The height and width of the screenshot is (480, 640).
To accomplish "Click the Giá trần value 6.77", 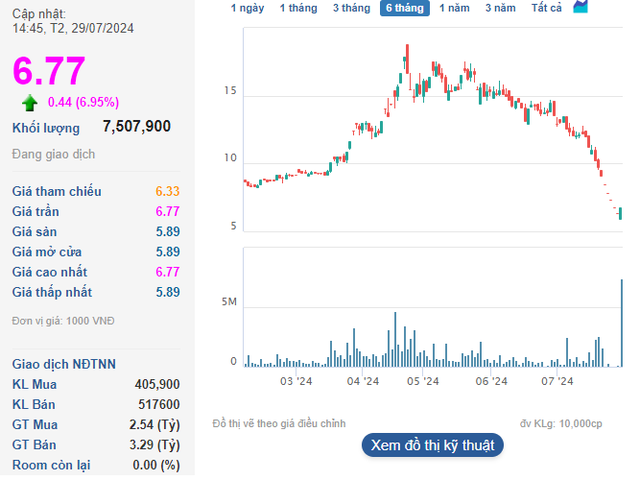I will (x=167, y=211).
